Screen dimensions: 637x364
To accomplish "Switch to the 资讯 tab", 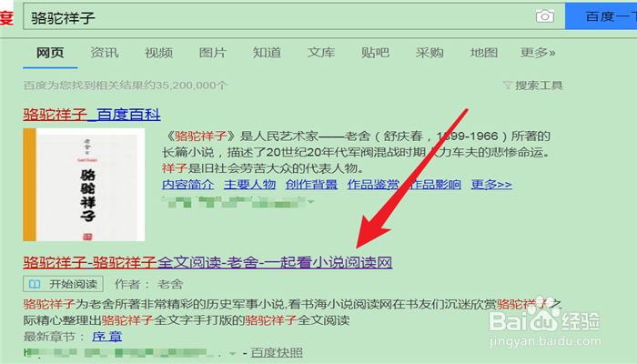I will [105, 53].
